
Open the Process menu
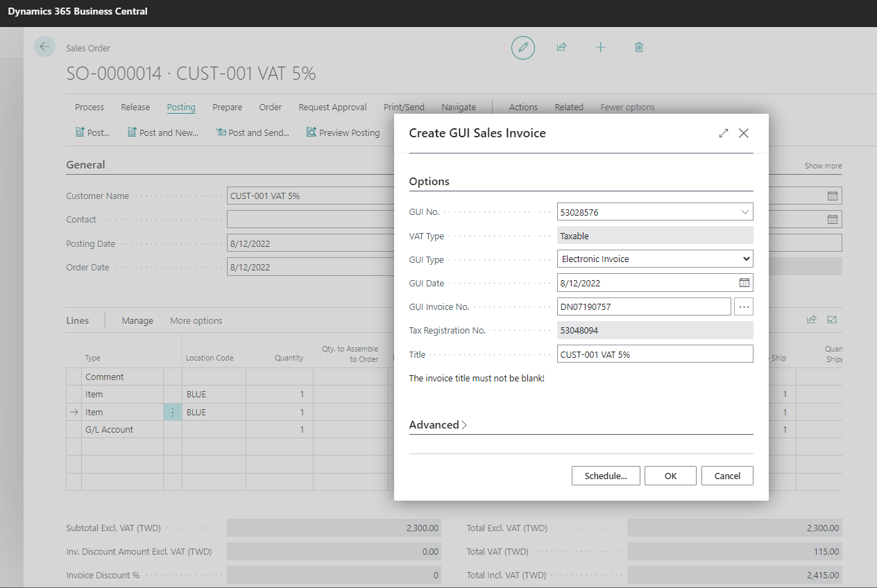tap(90, 107)
